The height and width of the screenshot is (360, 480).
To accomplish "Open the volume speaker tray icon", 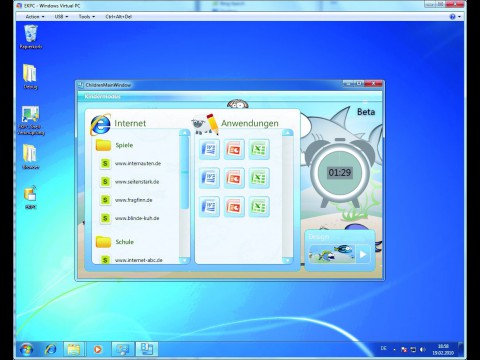I will point(423,349).
